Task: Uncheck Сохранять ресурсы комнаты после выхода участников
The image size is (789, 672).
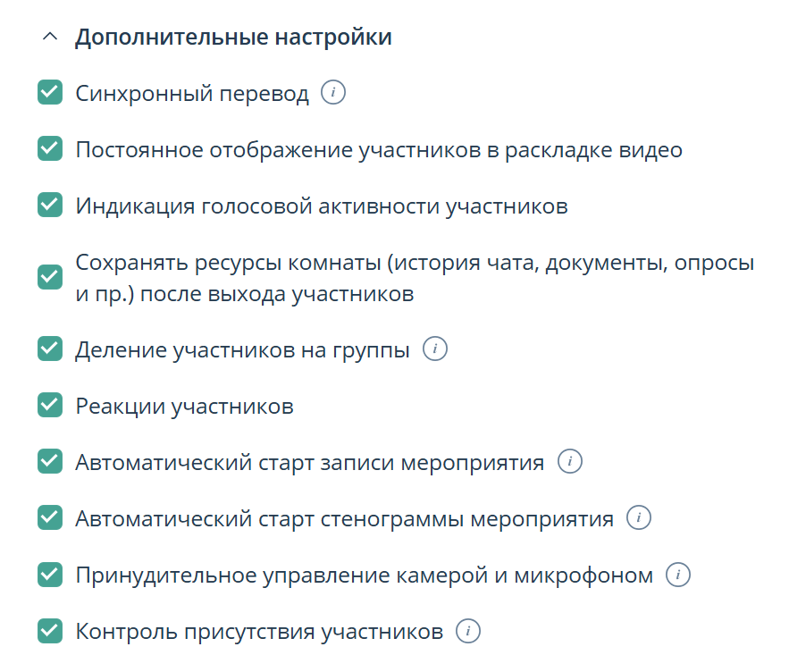Action: [x=49, y=277]
